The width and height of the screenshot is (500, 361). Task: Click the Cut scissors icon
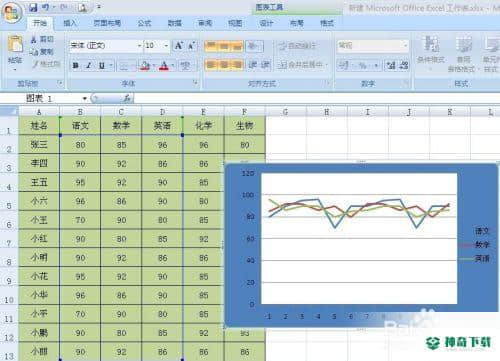pos(34,39)
